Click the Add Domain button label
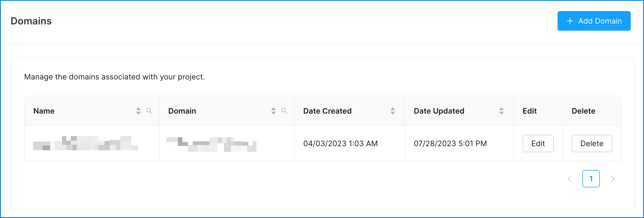This screenshot has width=644, height=218. tap(600, 21)
